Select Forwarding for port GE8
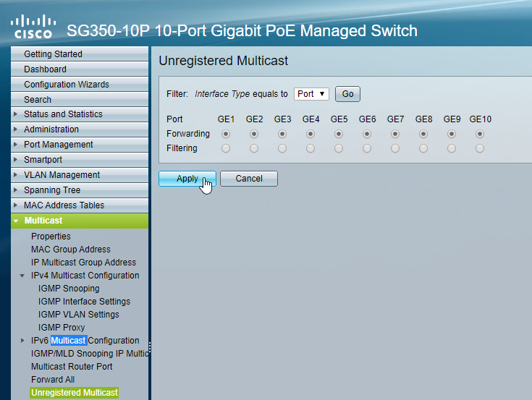The image size is (532, 400). click(x=423, y=134)
